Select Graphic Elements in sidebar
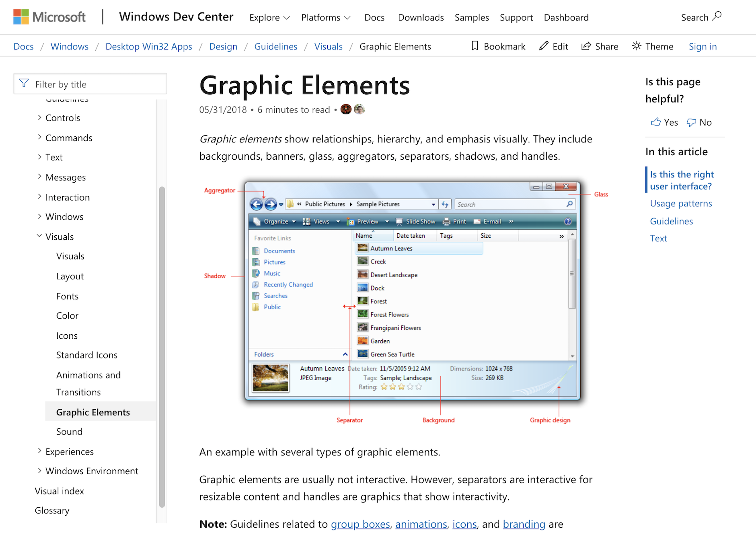The height and width of the screenshot is (535, 756). click(x=101, y=412)
